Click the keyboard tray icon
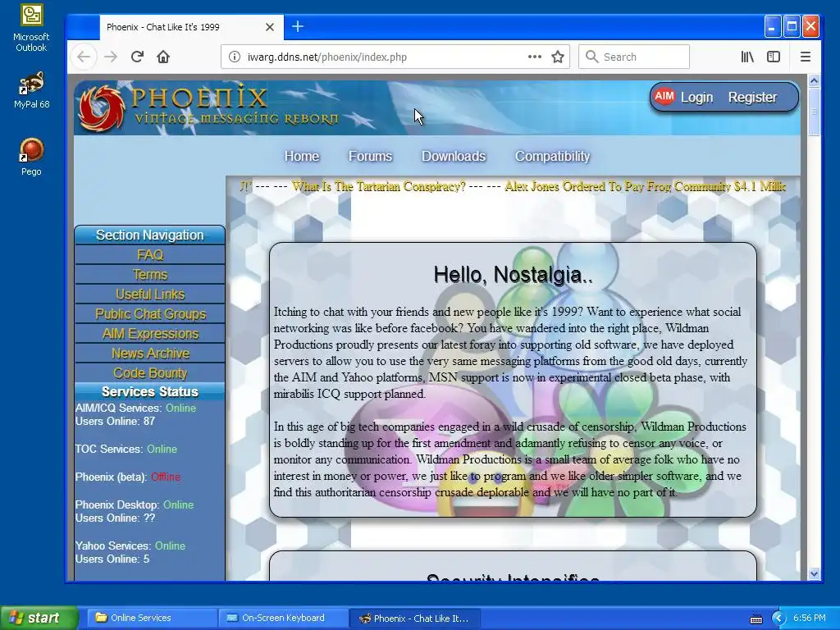 [756, 619]
